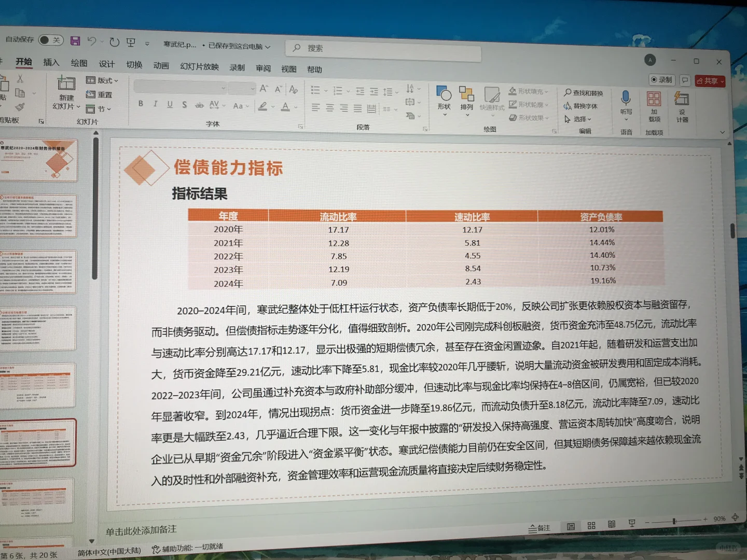Image resolution: width=747 pixels, height=560 pixels.
Task: Click the 录制 recording button
Action: pos(661,79)
